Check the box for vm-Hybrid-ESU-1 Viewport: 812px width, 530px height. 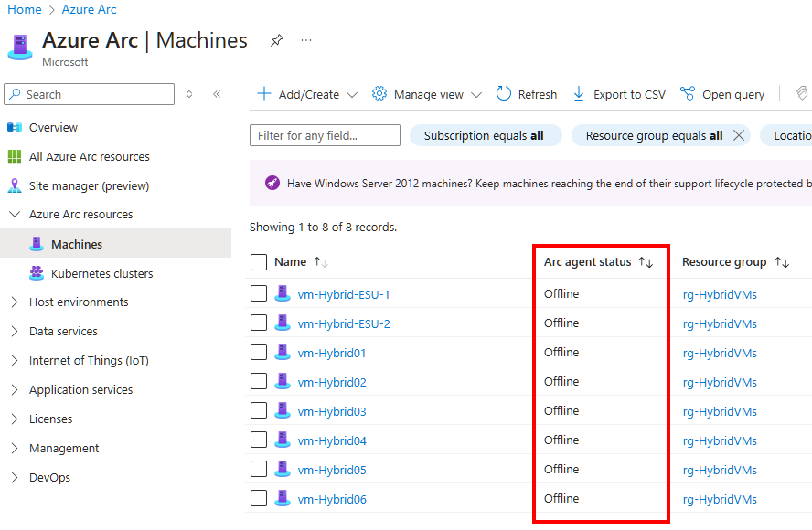click(259, 293)
